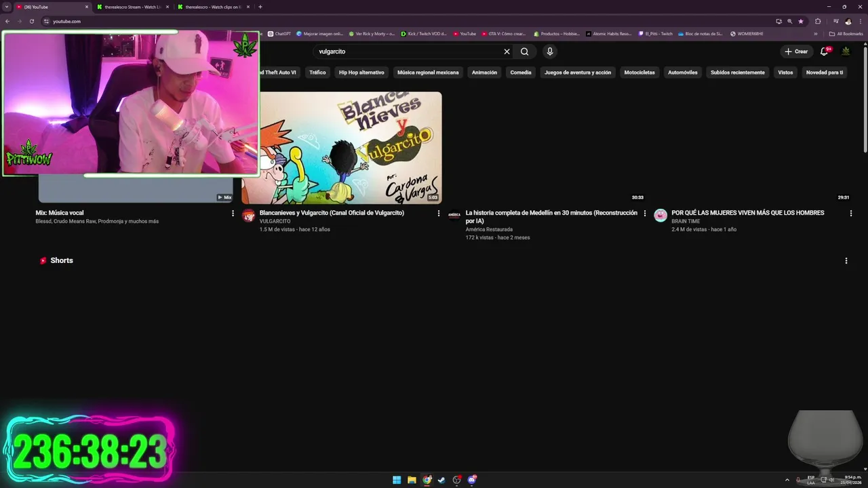Open the América Restaurada channel link
868x488 pixels.
[489, 230]
